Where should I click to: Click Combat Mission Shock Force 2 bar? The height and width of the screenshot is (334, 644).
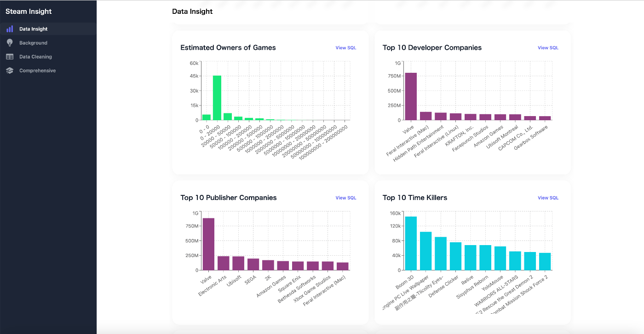coord(545,262)
